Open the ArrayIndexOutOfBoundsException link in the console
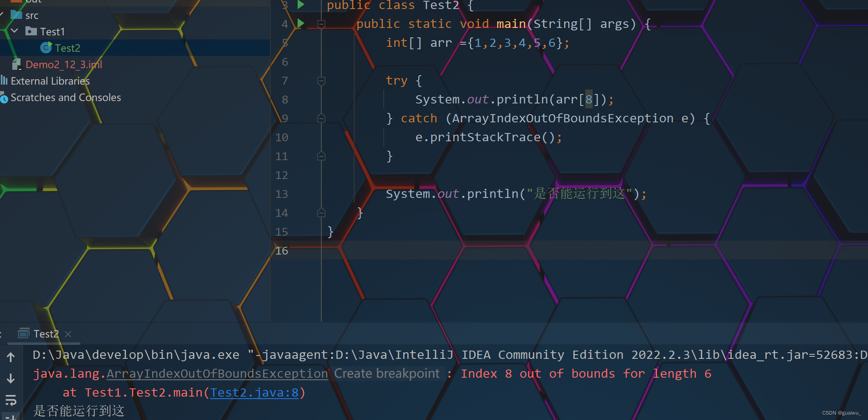 217,374
